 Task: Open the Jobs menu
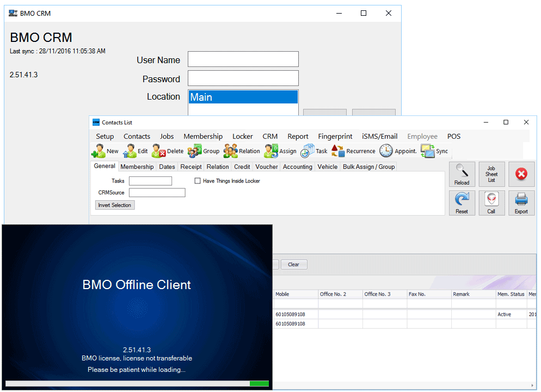coord(167,136)
